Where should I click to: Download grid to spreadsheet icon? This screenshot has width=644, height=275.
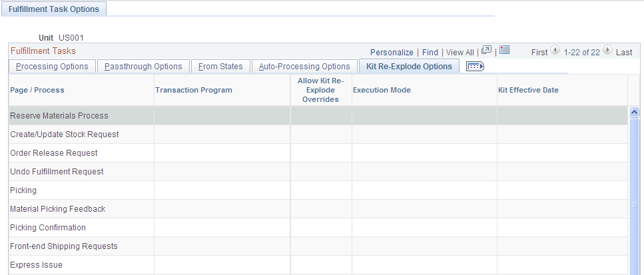tap(504, 50)
